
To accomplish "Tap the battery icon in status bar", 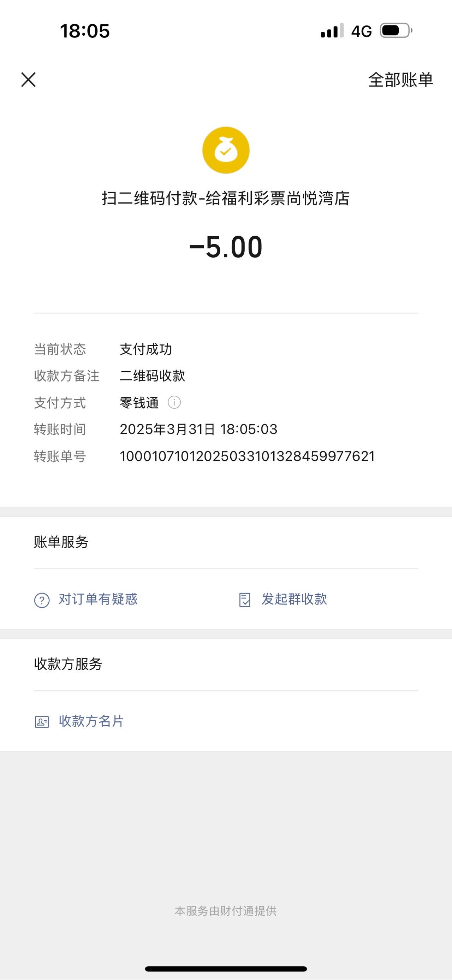I will (396, 30).
